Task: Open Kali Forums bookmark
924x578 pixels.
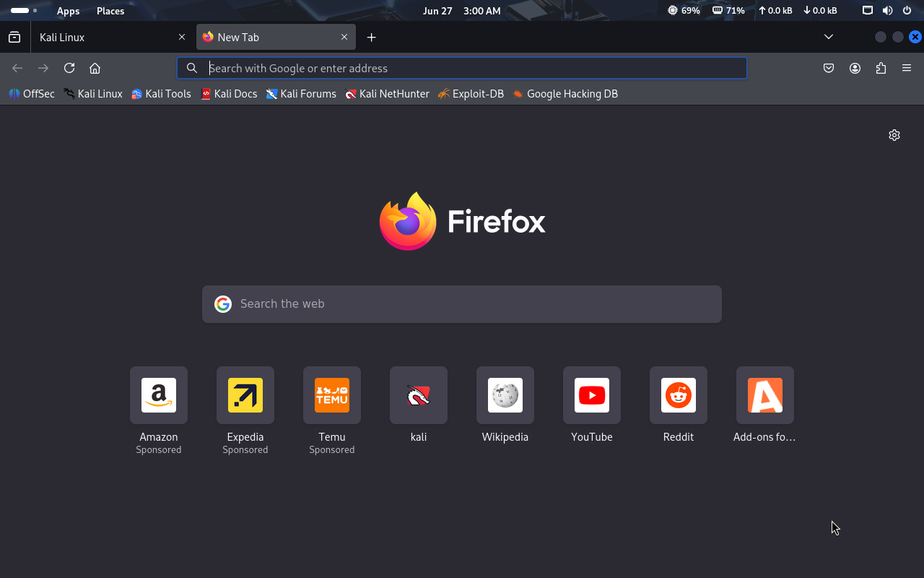Action: 301,94
